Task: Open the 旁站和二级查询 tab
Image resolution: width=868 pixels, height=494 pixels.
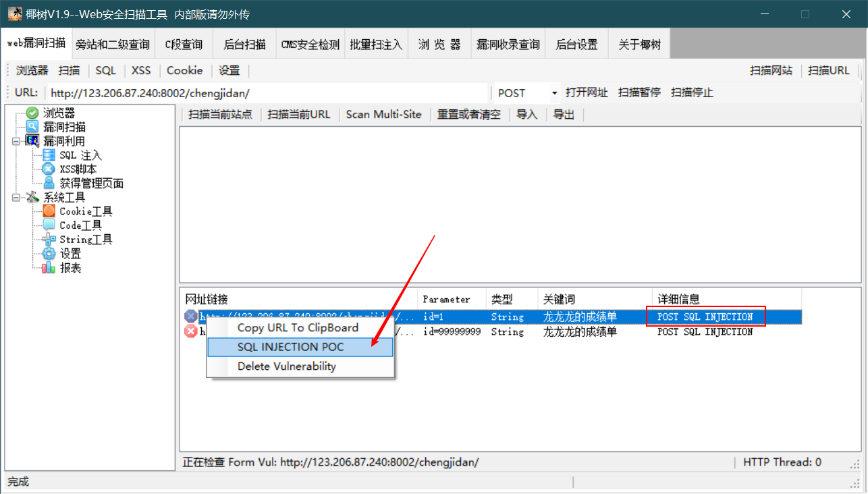Action: click(113, 45)
